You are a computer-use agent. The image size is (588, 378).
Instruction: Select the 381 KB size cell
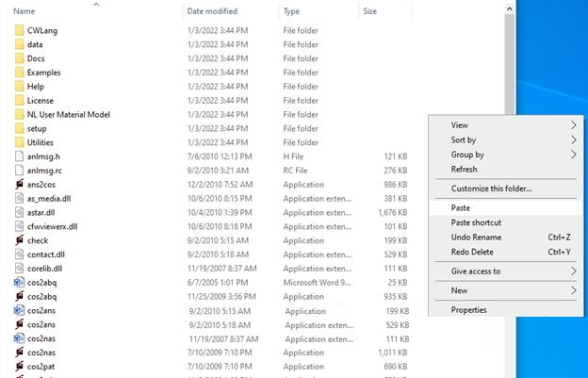(395, 198)
